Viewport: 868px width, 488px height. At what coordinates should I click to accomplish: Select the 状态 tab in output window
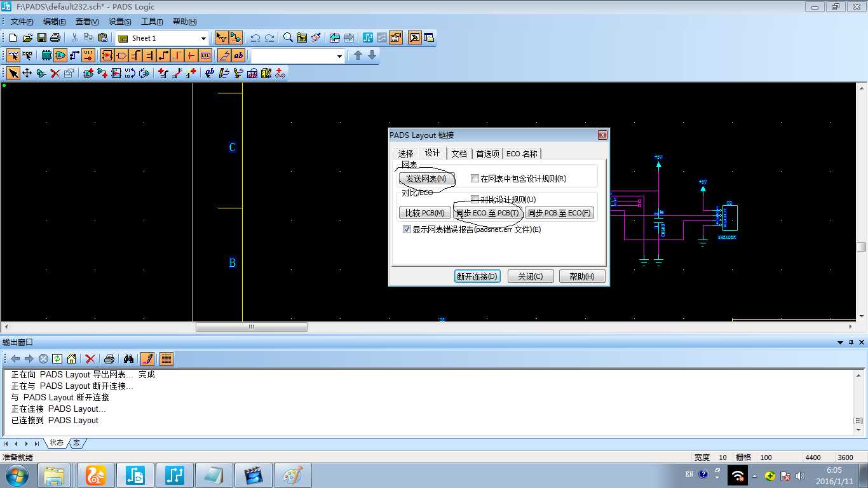57,443
